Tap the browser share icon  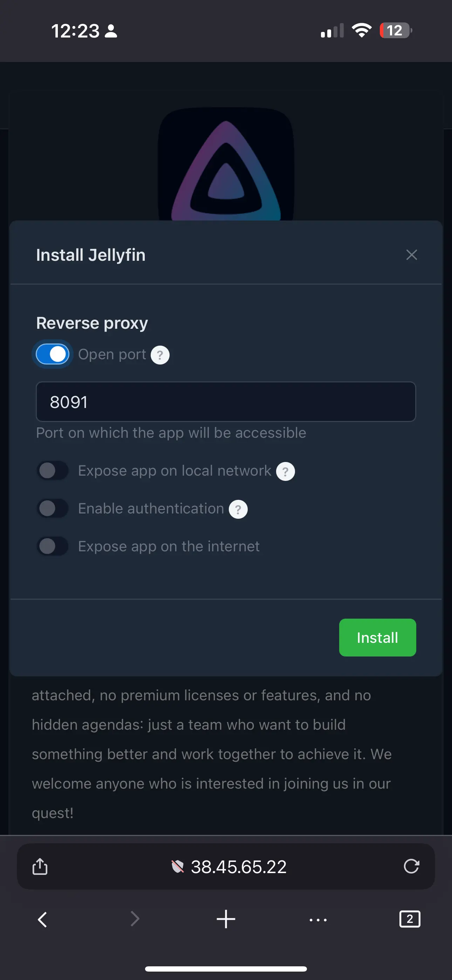[40, 866]
